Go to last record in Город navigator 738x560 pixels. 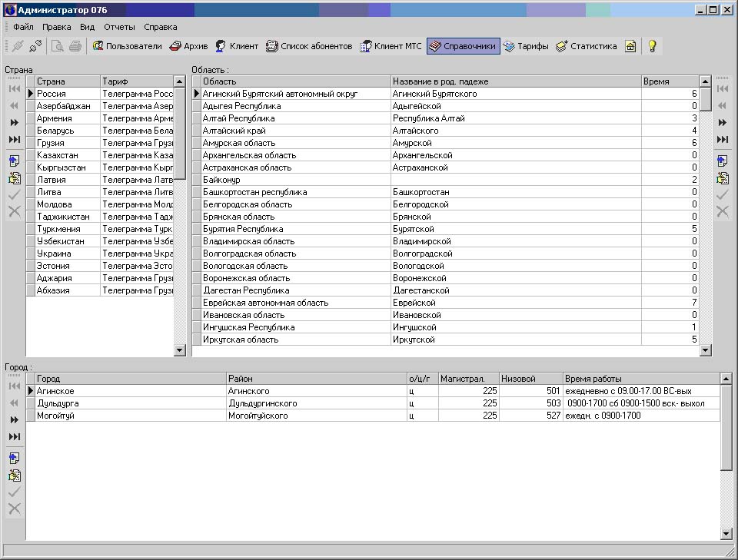14,437
